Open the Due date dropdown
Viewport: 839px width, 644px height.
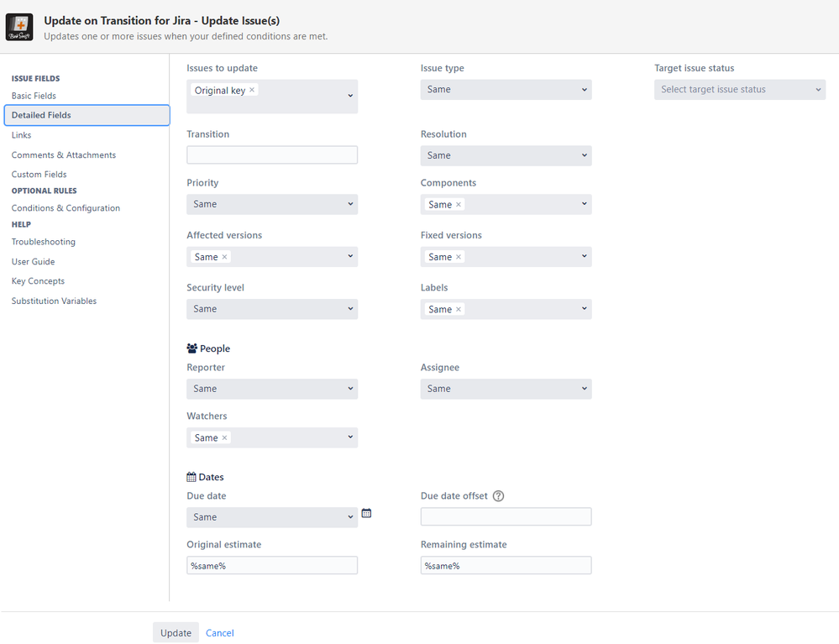coord(272,517)
